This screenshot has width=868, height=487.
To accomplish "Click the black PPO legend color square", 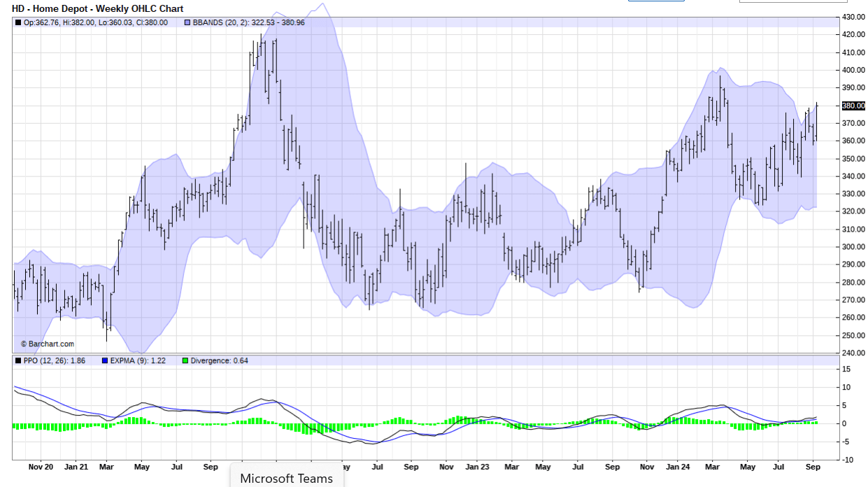I will point(18,361).
